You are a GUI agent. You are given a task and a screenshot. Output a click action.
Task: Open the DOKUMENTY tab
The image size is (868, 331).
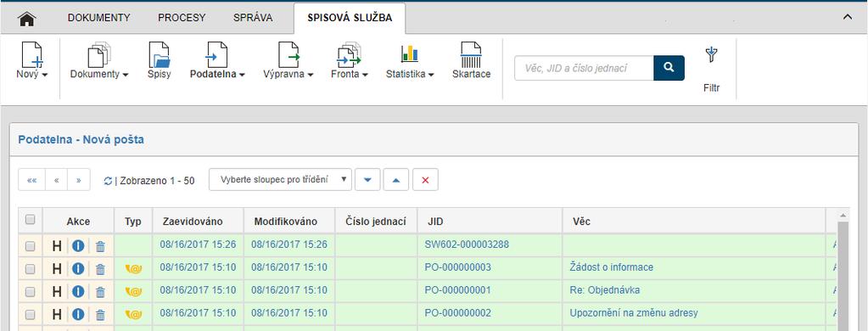click(x=99, y=18)
